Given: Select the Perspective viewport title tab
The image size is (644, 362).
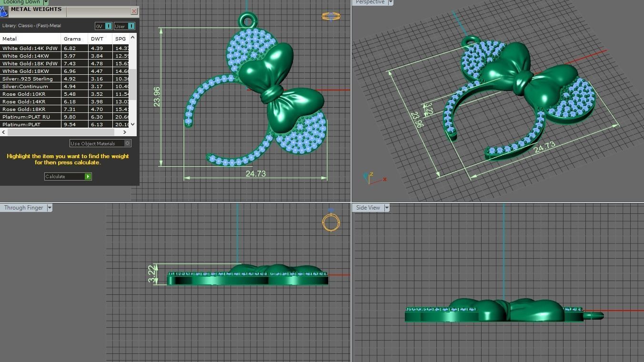Looking at the screenshot, I should (370, 2).
